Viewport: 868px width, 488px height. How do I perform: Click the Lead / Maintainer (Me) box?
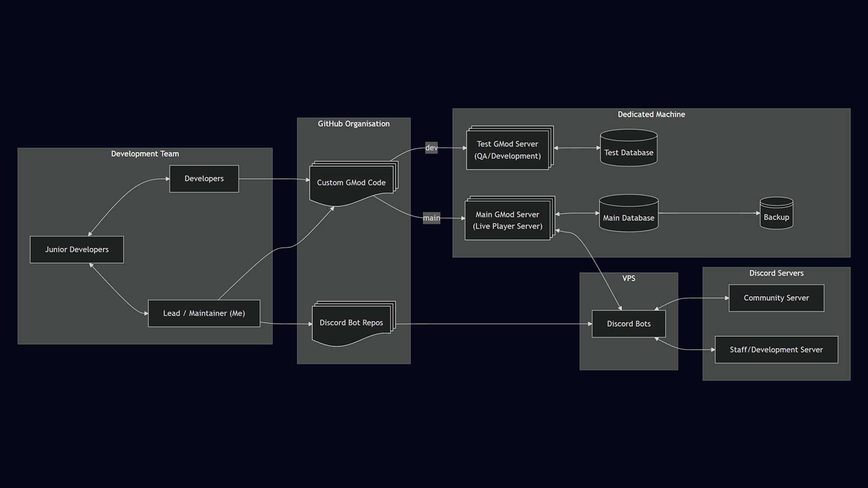click(x=204, y=313)
